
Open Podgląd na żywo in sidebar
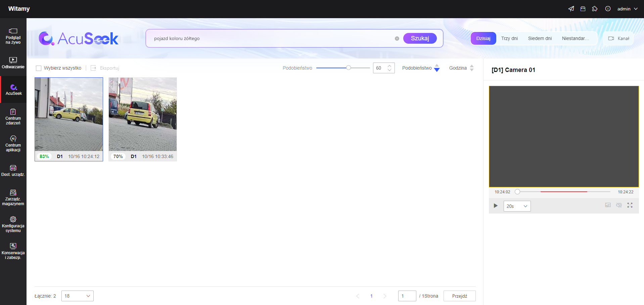pyautogui.click(x=13, y=36)
